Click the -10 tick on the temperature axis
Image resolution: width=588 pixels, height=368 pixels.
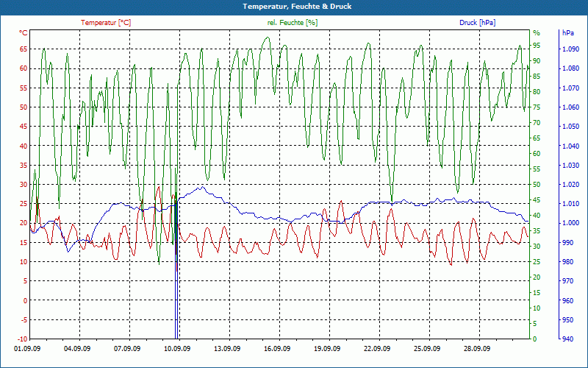pos(22,339)
